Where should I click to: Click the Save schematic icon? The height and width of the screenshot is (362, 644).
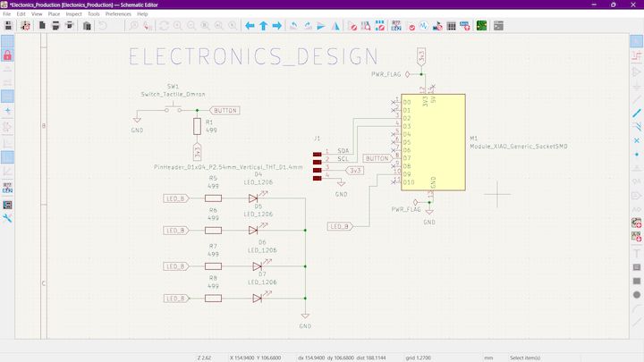[8, 26]
